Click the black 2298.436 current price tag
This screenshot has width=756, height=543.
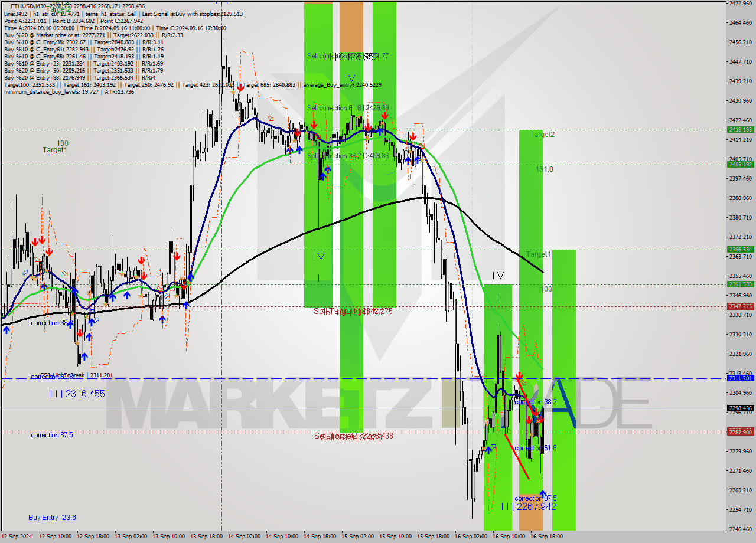coord(740,408)
